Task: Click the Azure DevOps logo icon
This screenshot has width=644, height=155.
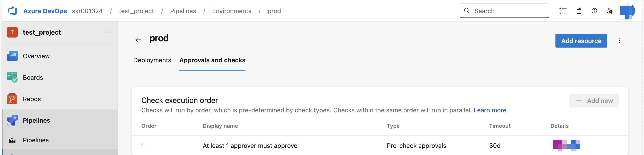Action: (13, 10)
